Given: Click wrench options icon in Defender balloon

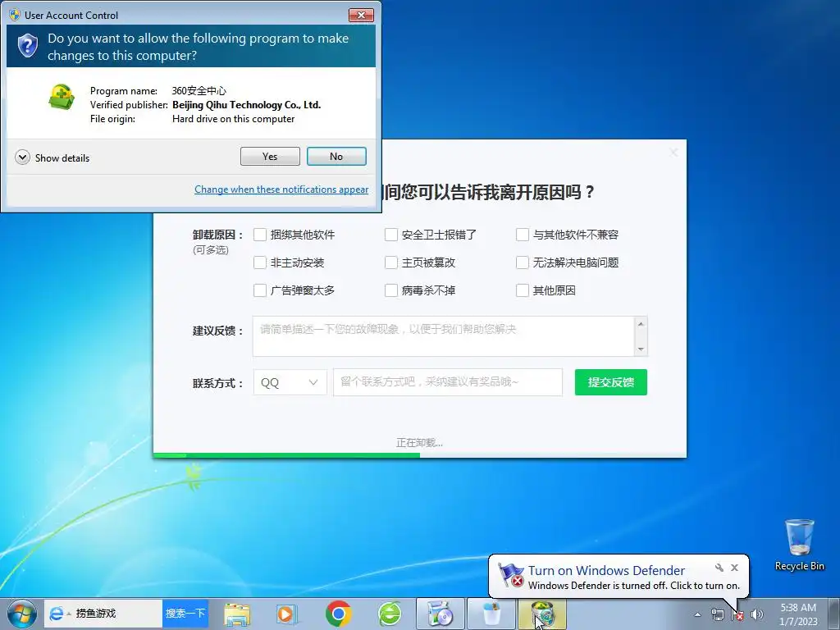Looking at the screenshot, I should (719, 568).
